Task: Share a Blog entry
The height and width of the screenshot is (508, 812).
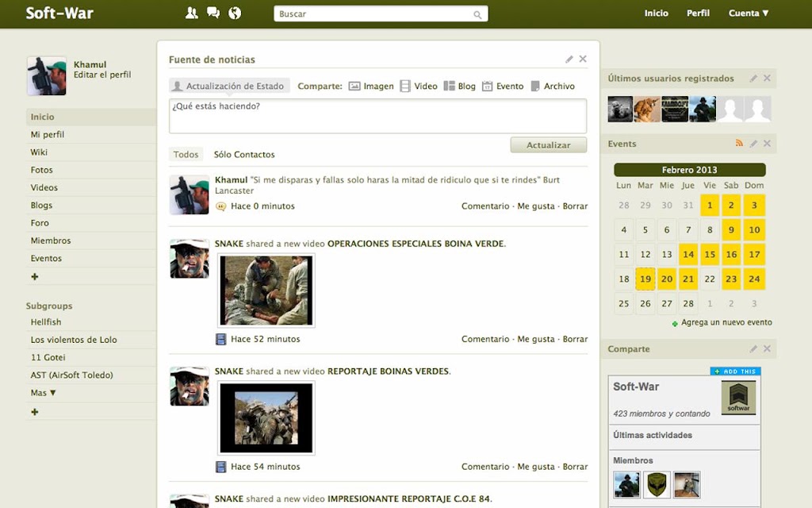Action: pyautogui.click(x=460, y=86)
